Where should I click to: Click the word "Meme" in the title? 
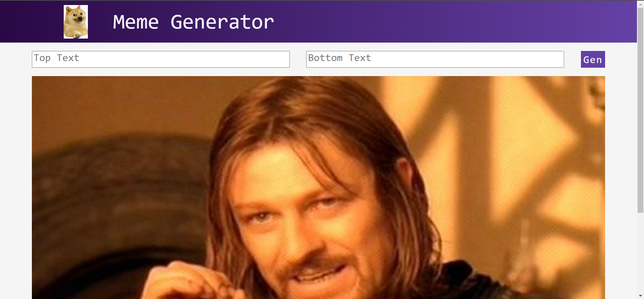point(136,22)
